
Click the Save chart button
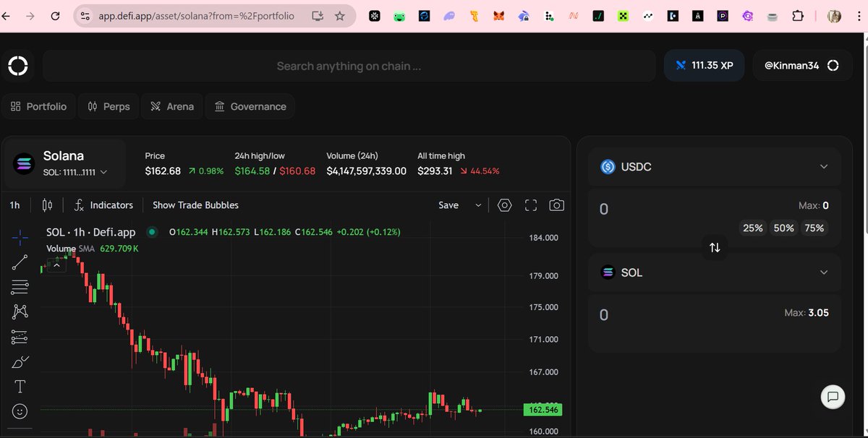click(448, 205)
